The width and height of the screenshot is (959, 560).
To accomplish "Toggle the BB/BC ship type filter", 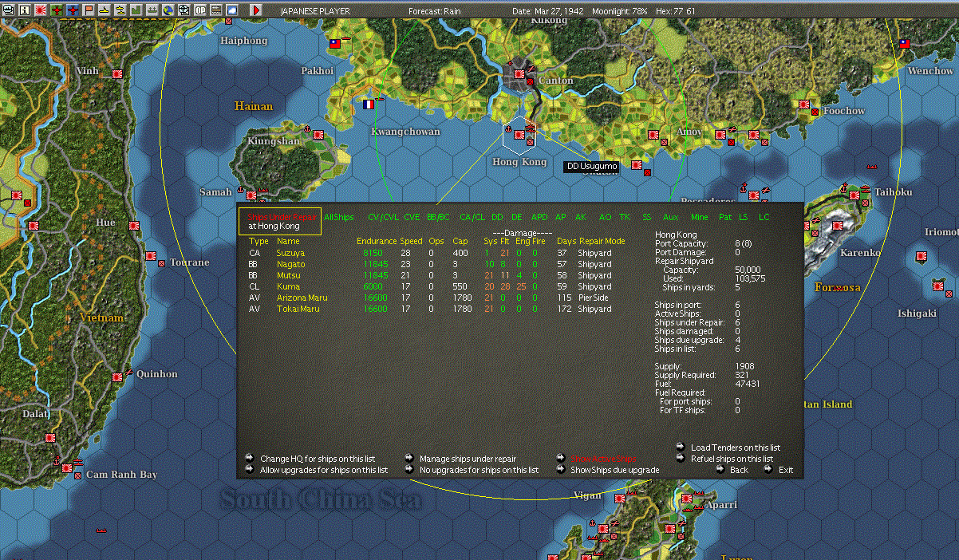I will pyautogui.click(x=438, y=217).
